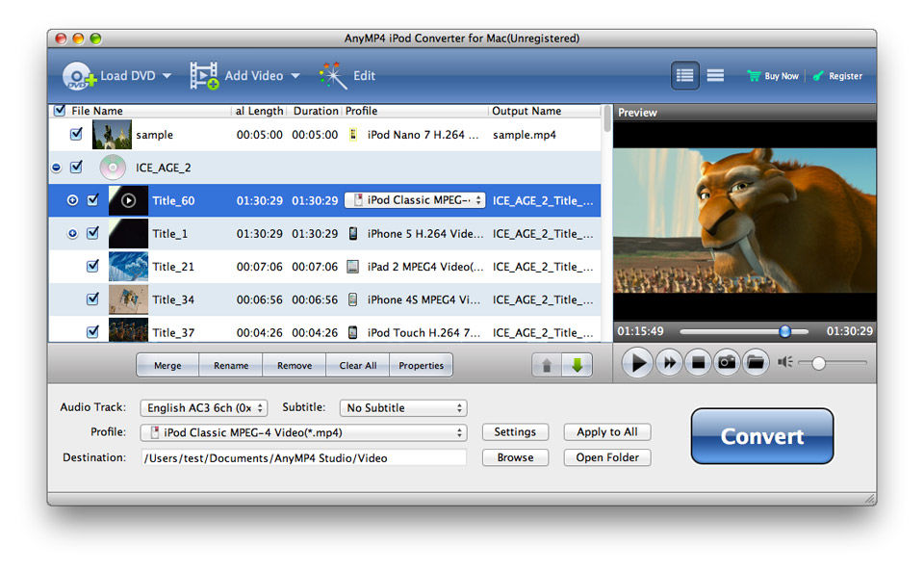Viewport: 924px width, 571px height.
Task: Open profile Settings
Action: coord(515,432)
